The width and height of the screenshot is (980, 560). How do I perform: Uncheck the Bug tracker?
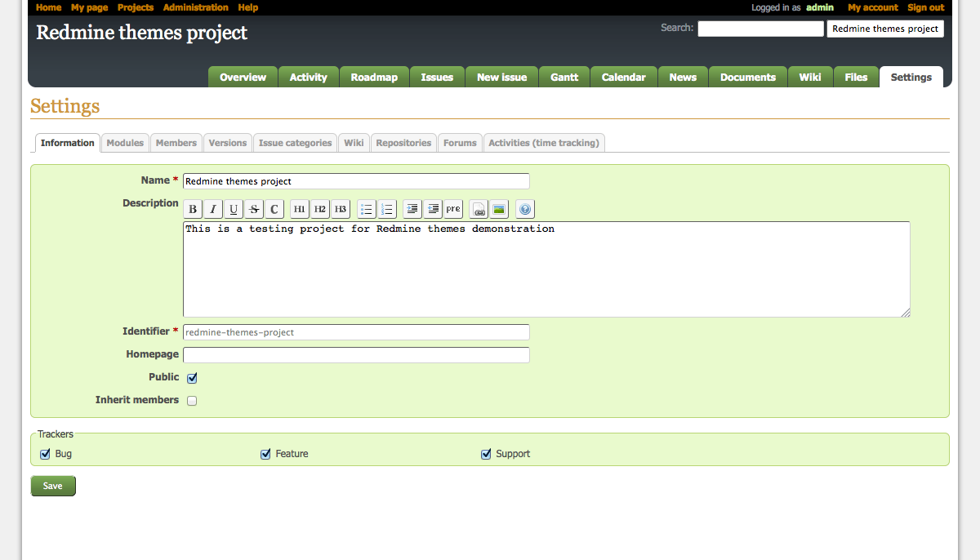coord(45,454)
